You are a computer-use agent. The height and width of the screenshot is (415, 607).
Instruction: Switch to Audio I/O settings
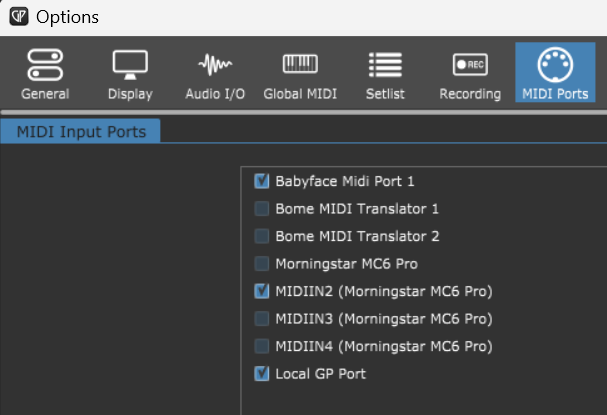[x=213, y=75]
